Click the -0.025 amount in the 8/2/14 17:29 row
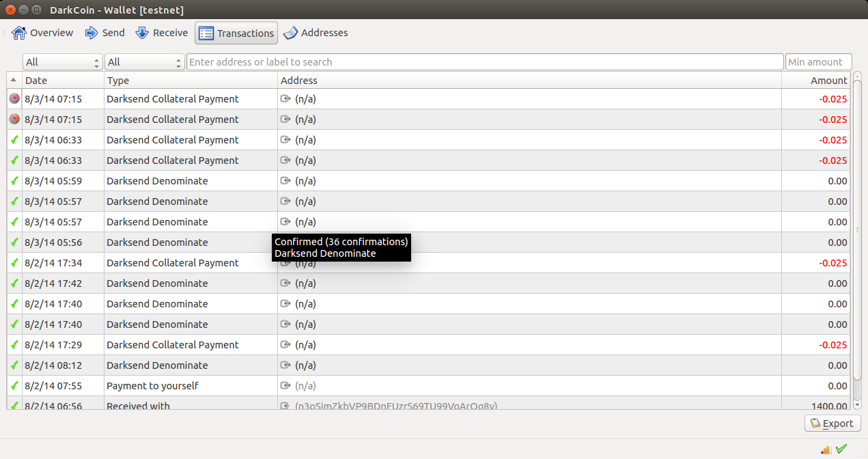868x459 pixels. tap(833, 345)
